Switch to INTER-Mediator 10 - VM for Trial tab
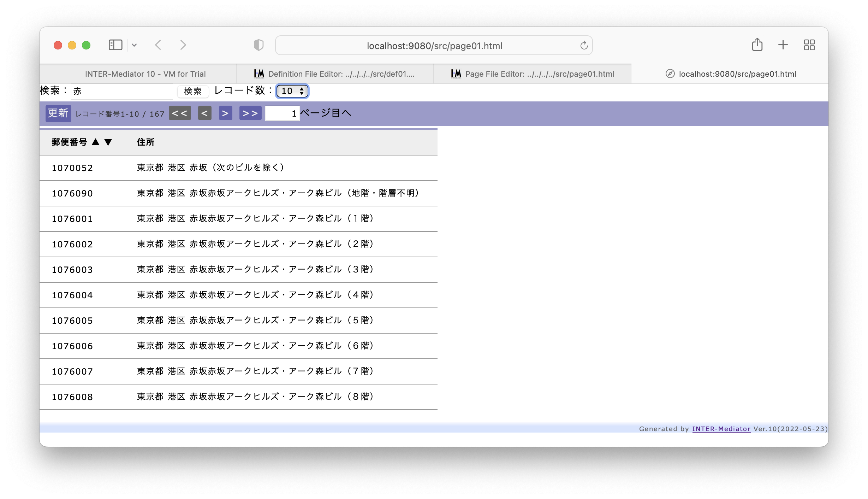This screenshot has width=868, height=499. [138, 74]
